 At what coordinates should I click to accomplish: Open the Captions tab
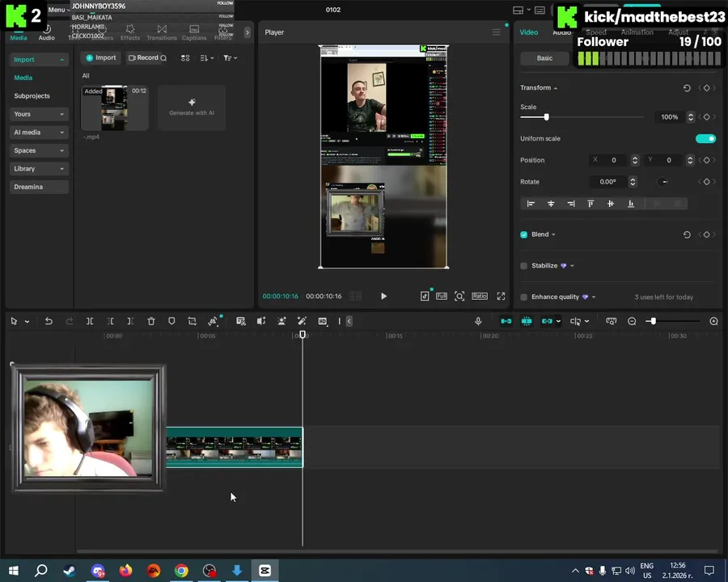click(194, 33)
